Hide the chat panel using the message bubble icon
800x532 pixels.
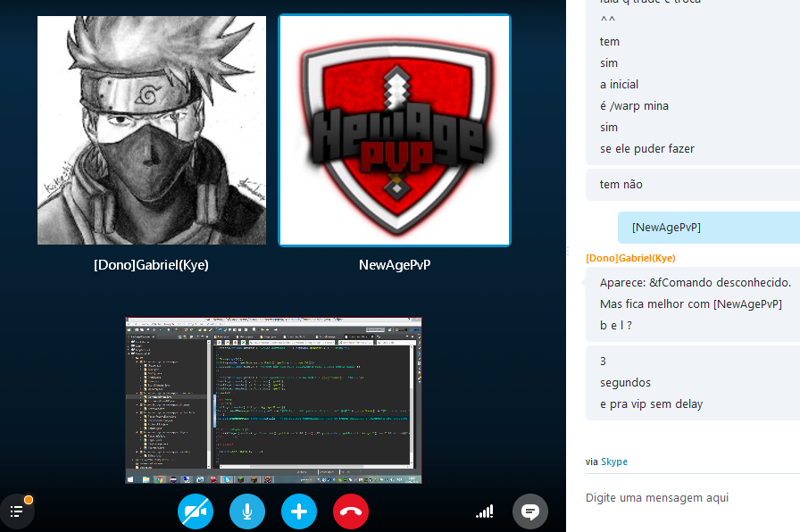pyautogui.click(x=530, y=511)
